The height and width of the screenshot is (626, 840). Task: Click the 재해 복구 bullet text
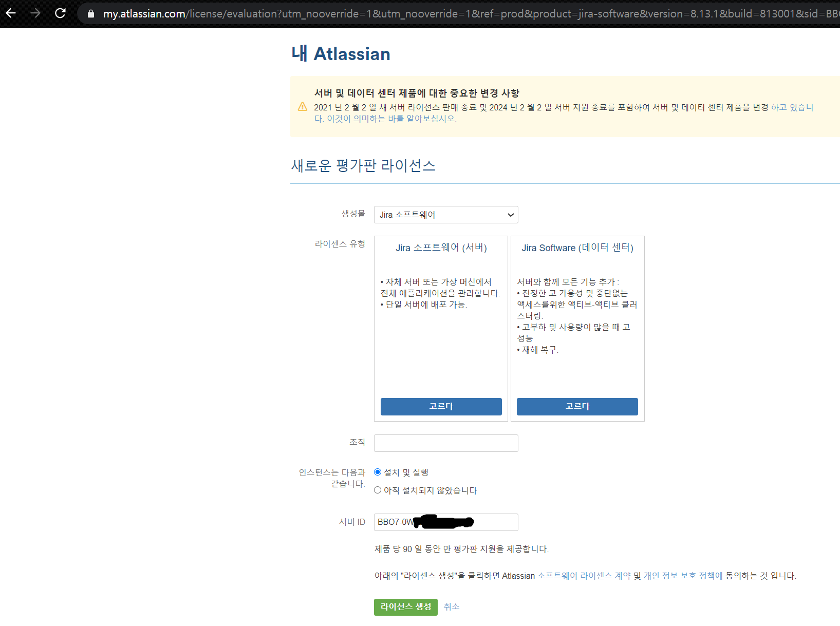[x=537, y=350]
